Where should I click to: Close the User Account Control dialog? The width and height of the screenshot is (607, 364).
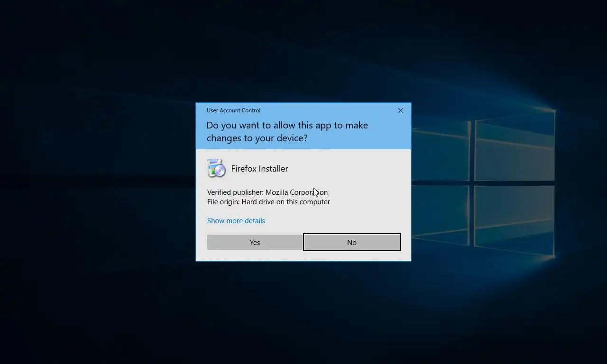(401, 110)
